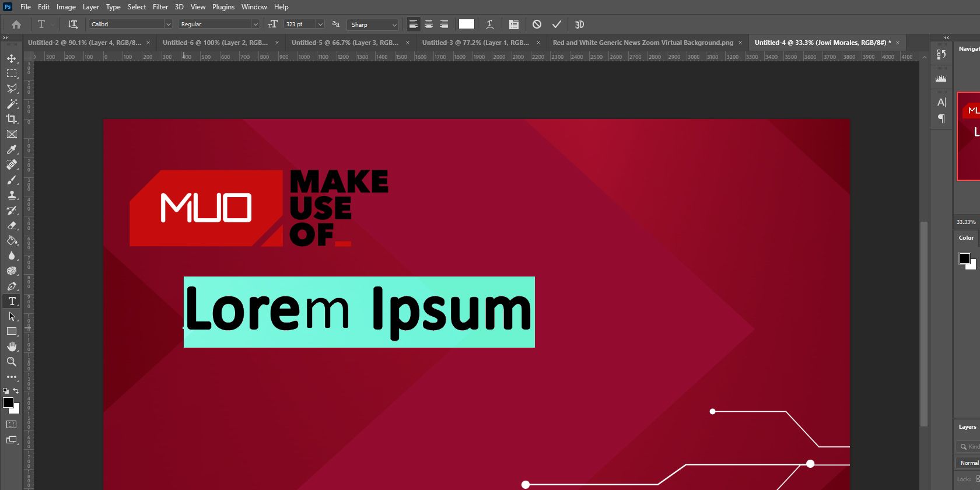The image size is (980, 490).
Task: Select the Eyedropper tool
Action: pyautogui.click(x=12, y=149)
